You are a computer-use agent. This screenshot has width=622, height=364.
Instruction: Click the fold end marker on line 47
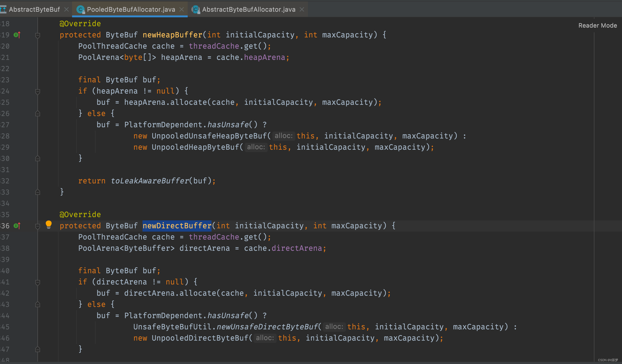coord(37,349)
